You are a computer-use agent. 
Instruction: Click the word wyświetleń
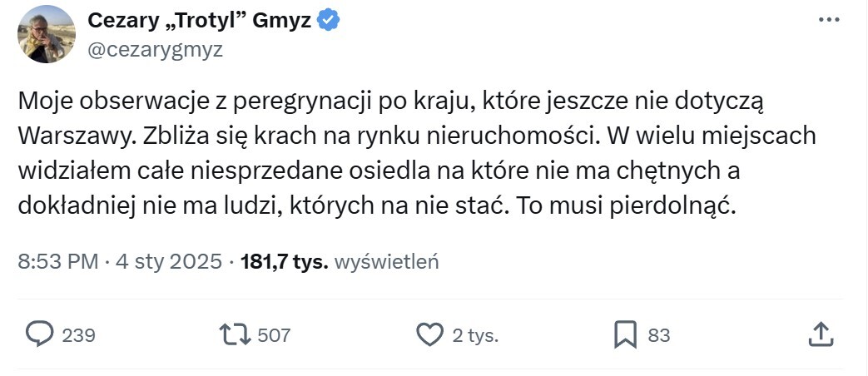(386, 262)
